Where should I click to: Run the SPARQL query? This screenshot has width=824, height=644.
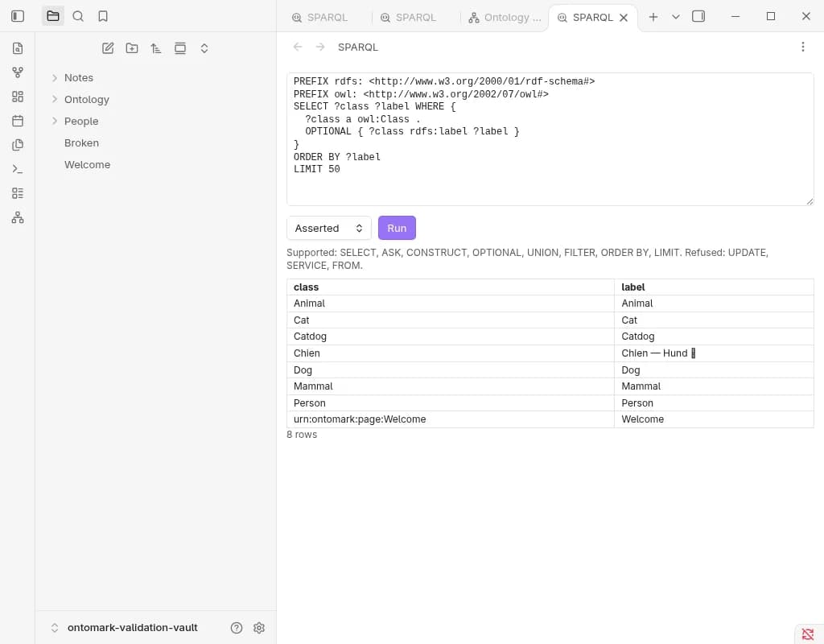397,228
